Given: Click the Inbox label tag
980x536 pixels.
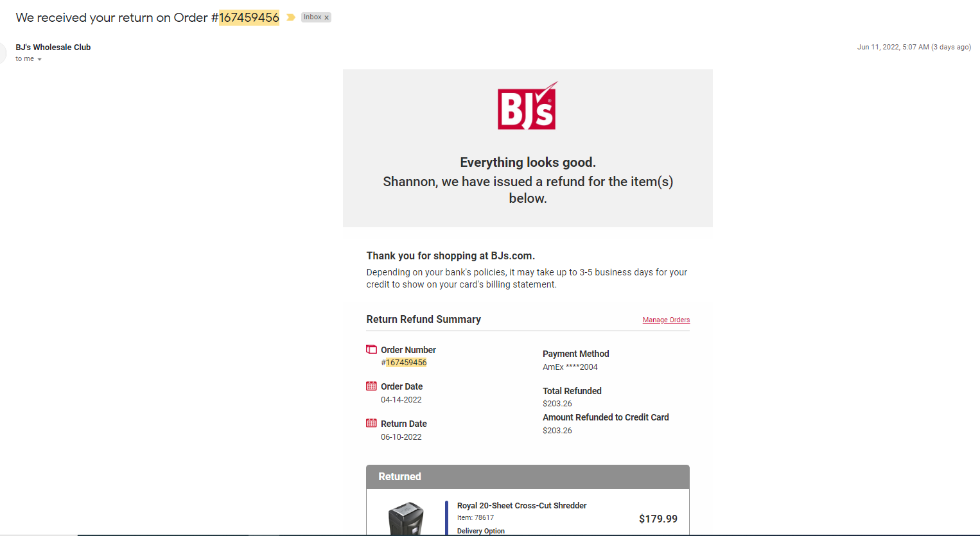Looking at the screenshot, I should [x=313, y=17].
